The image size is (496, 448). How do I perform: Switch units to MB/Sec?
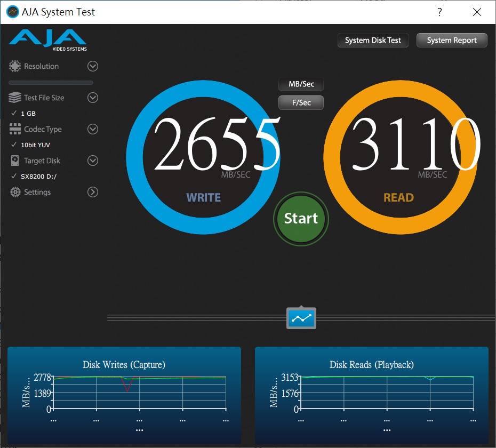click(x=301, y=84)
